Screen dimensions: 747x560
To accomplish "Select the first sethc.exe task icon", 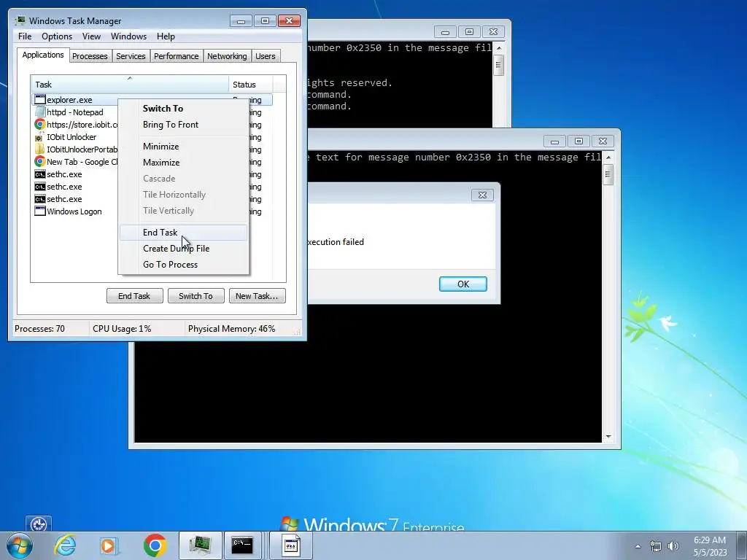I will 40,174.
